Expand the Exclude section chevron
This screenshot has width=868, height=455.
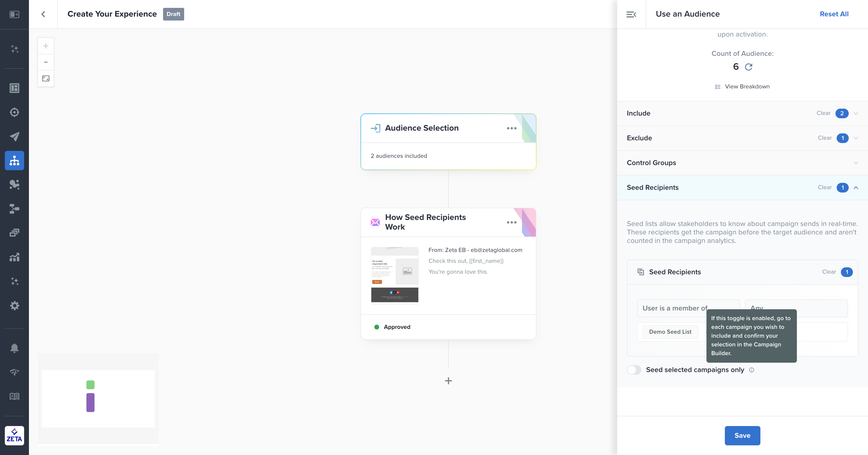[856, 138]
